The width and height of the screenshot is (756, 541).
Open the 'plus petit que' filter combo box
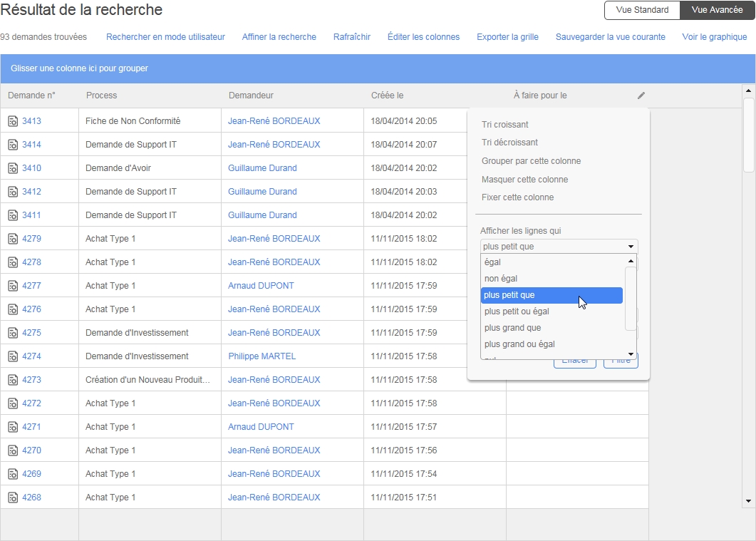coord(559,247)
